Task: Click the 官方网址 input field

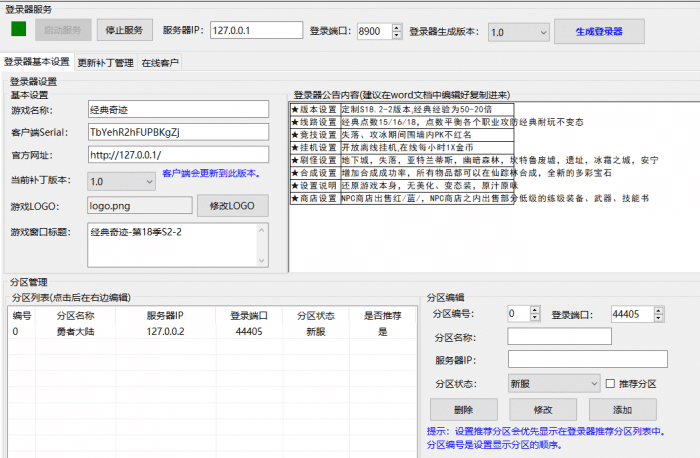Action: tap(178, 155)
